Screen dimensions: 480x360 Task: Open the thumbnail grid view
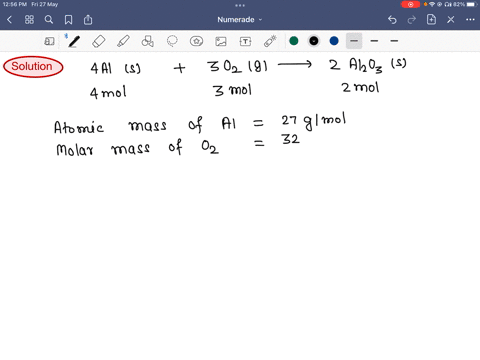[29, 20]
